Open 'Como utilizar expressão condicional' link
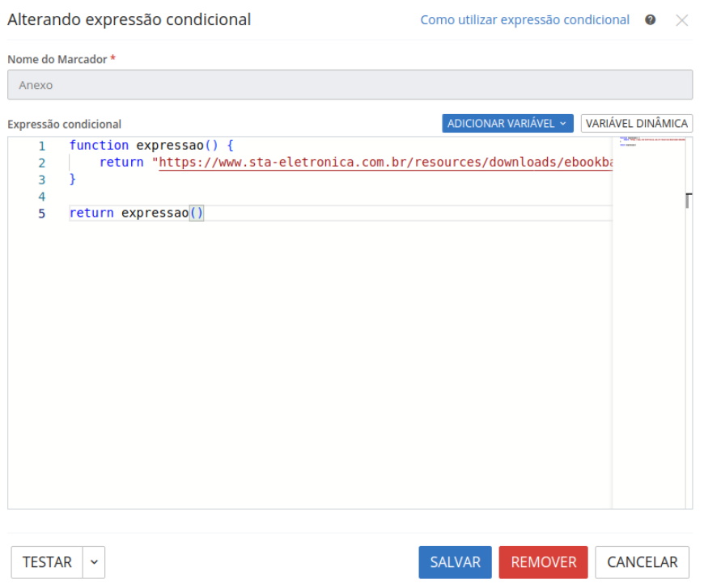This screenshot has width=704, height=588. (x=524, y=20)
